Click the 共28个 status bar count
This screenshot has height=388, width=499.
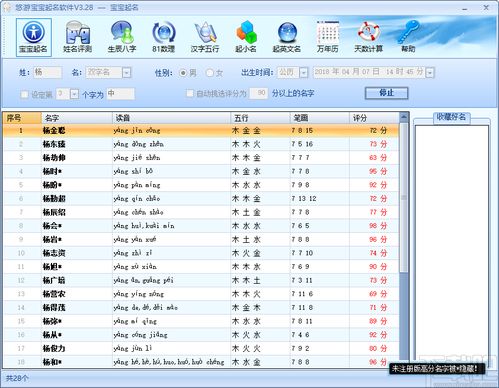(17, 378)
